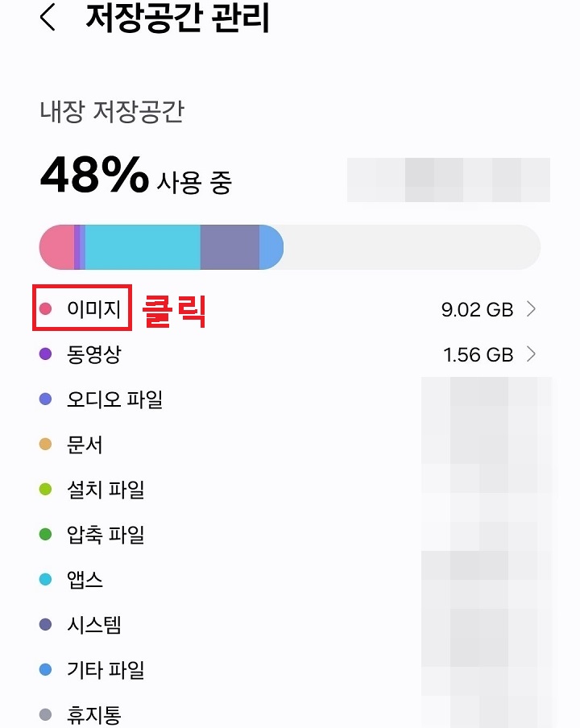This screenshot has width=580, height=728.
Task: Tap the green 설치 파일 dot icon
Action: (46, 489)
